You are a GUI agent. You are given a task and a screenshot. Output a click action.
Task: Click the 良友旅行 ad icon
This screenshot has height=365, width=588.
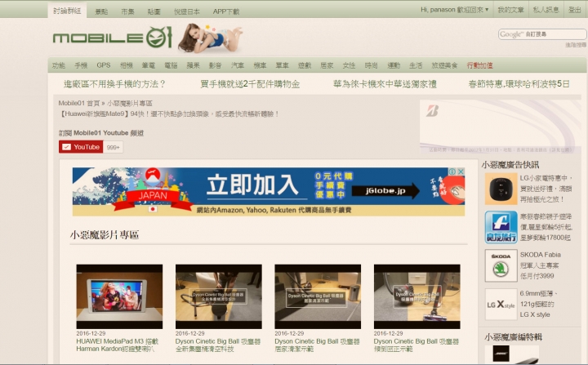click(501, 227)
